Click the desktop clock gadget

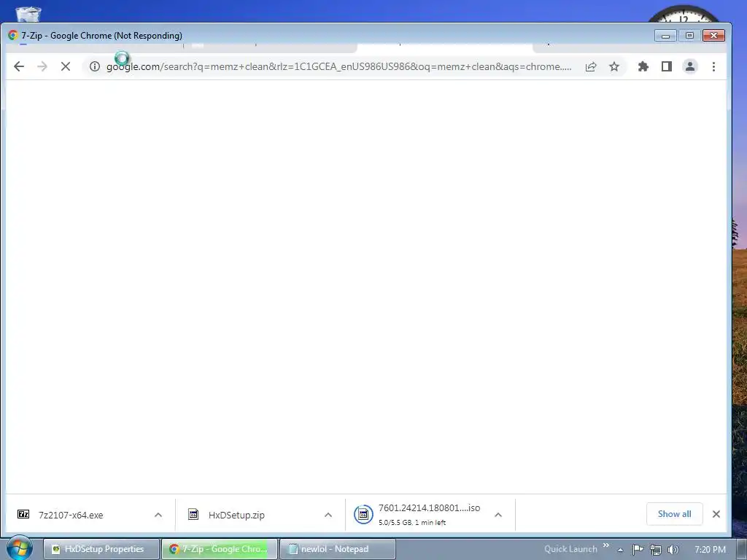(684, 15)
